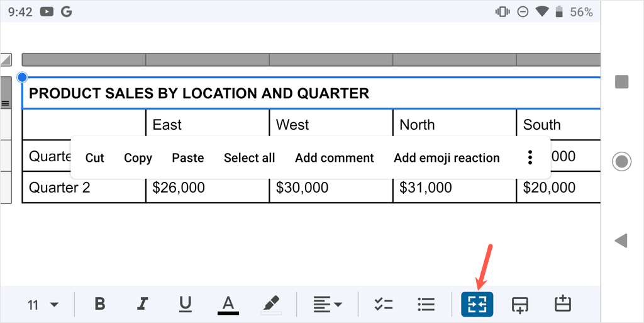Image resolution: width=644 pixels, height=323 pixels.
Task: Tap insert row below icon
Action: click(x=519, y=304)
